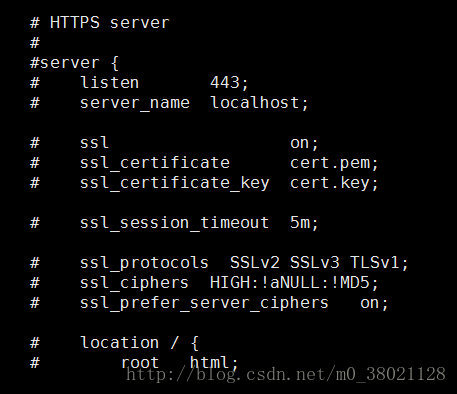Click 'ssl_certificate' directive text
This screenshot has height=394, width=457.
[155, 163]
